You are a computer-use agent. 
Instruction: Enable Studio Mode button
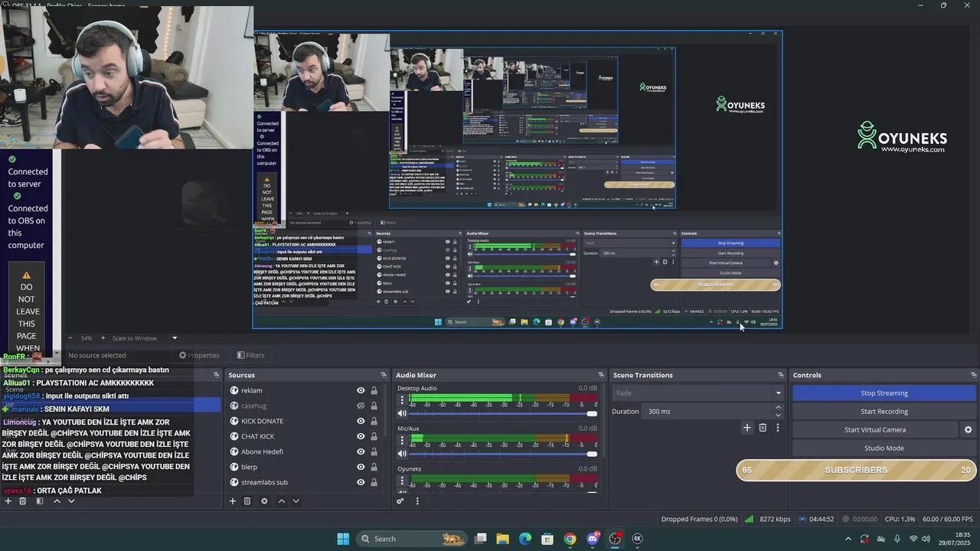pyautogui.click(x=884, y=448)
